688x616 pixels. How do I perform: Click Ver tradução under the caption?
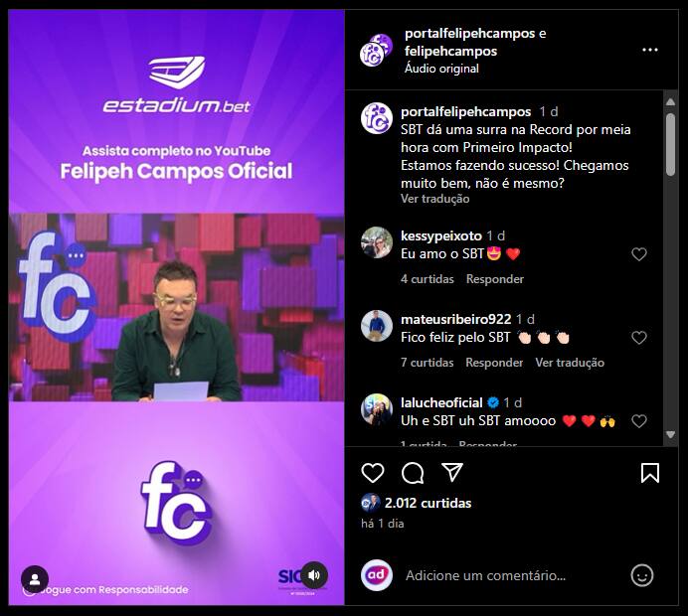pyautogui.click(x=434, y=199)
